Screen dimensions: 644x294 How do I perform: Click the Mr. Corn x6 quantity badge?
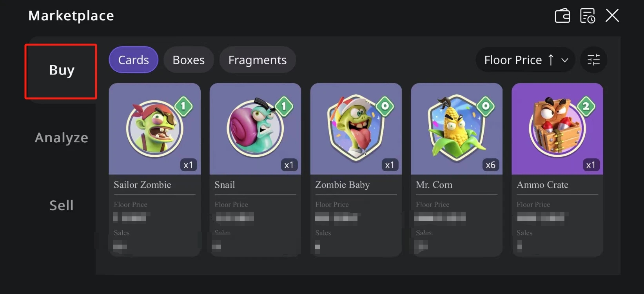pos(490,165)
